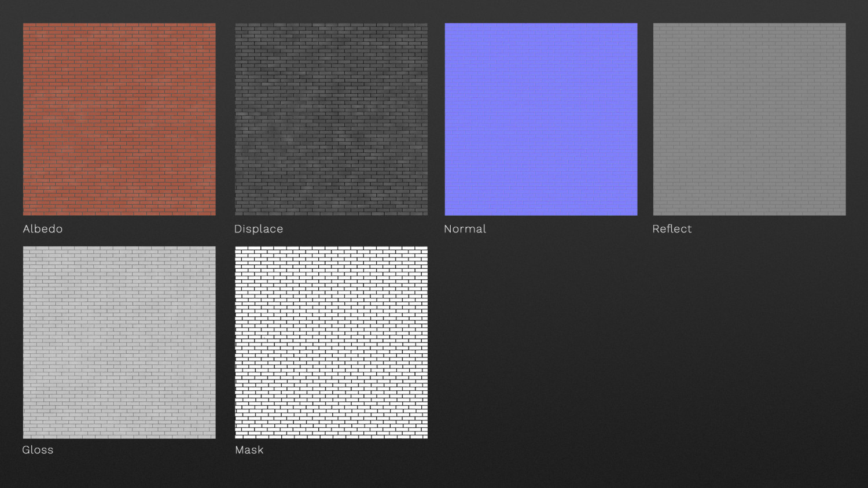
Task: Select the red brick Albedo texture thumbnail
Action: click(x=119, y=119)
